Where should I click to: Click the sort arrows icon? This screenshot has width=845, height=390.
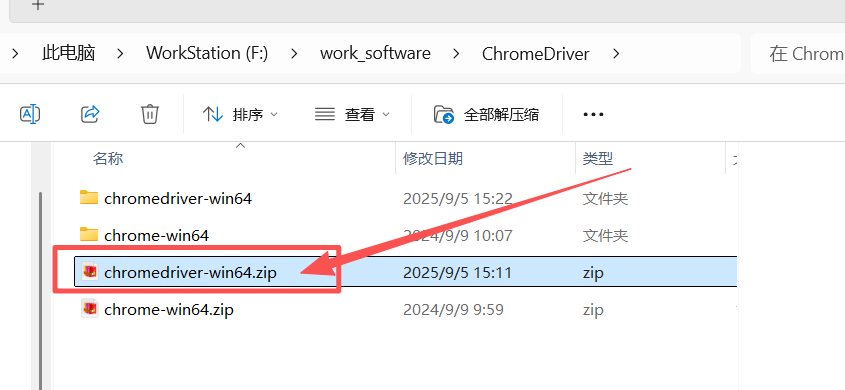coord(213,114)
